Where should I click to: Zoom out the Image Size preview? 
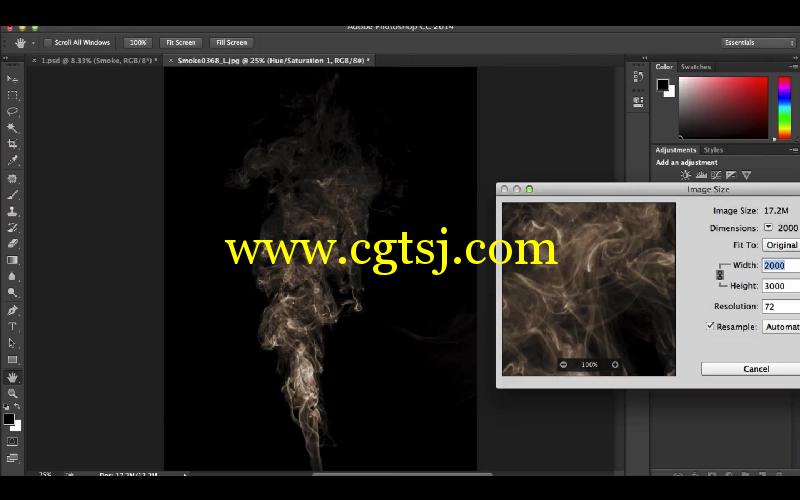point(563,364)
